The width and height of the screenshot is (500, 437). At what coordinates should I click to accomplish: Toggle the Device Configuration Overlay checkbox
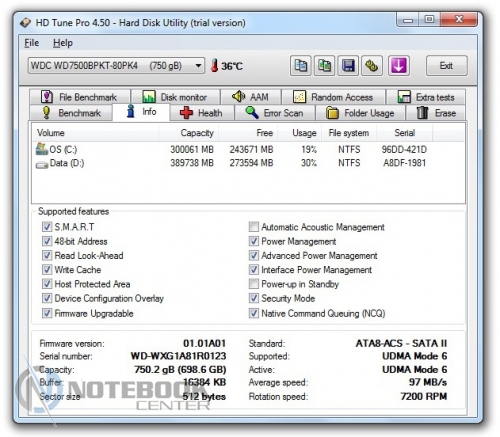coord(47,298)
